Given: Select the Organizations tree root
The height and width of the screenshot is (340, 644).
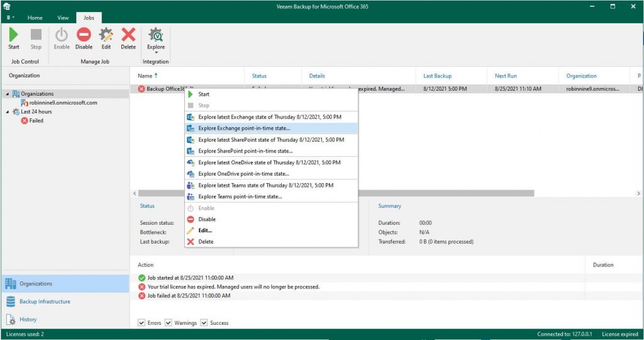Looking at the screenshot, I should pos(37,94).
